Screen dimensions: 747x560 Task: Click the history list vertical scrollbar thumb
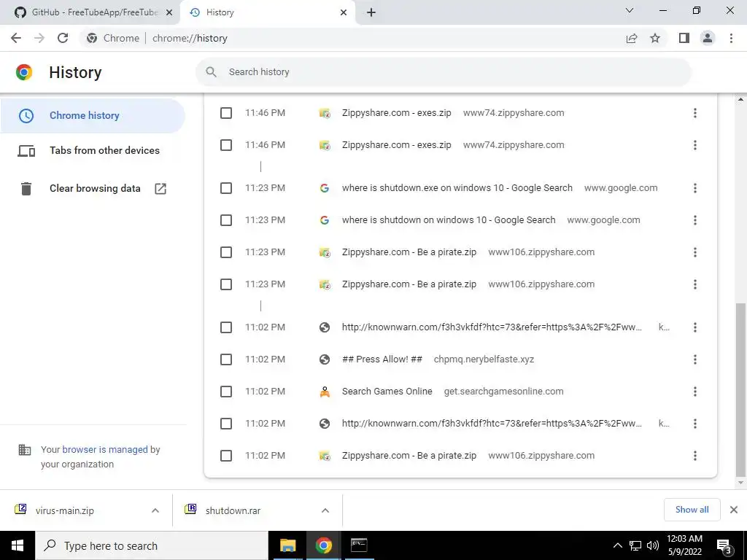[x=740, y=389]
